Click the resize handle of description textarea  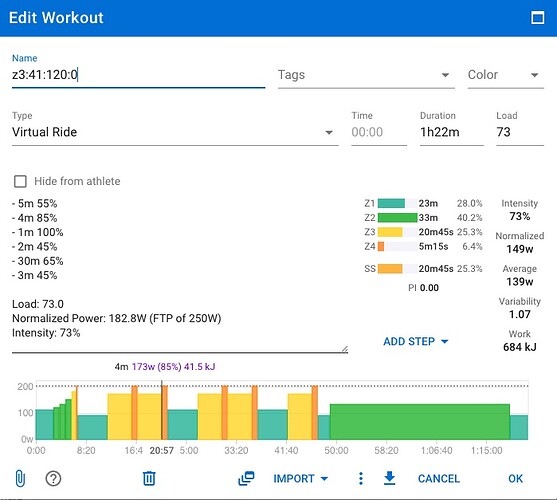[x=344, y=349]
